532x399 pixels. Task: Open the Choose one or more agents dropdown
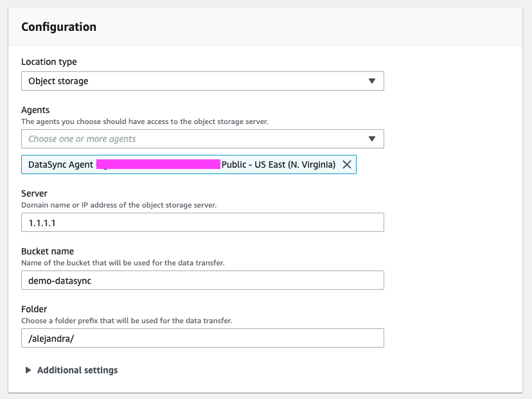click(x=193, y=139)
